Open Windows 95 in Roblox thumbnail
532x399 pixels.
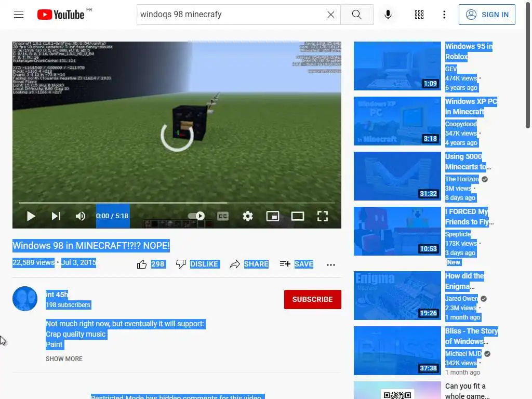click(397, 66)
